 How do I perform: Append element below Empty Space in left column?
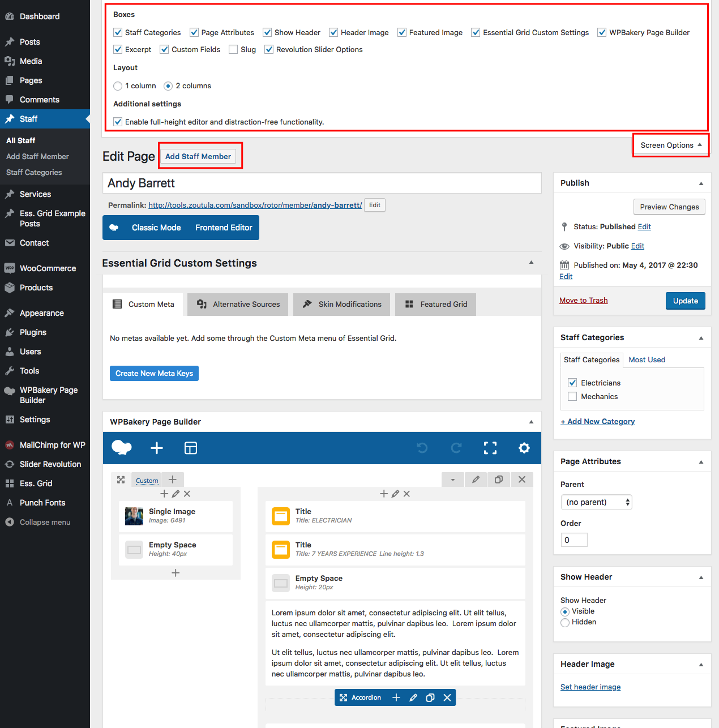tap(176, 573)
